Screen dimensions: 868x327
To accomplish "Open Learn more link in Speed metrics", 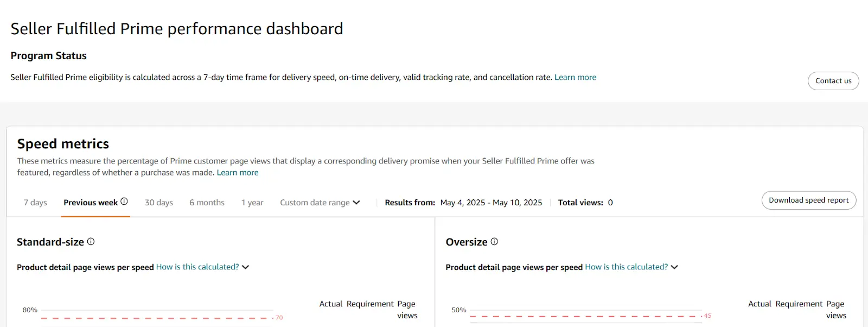I will pyautogui.click(x=238, y=173).
